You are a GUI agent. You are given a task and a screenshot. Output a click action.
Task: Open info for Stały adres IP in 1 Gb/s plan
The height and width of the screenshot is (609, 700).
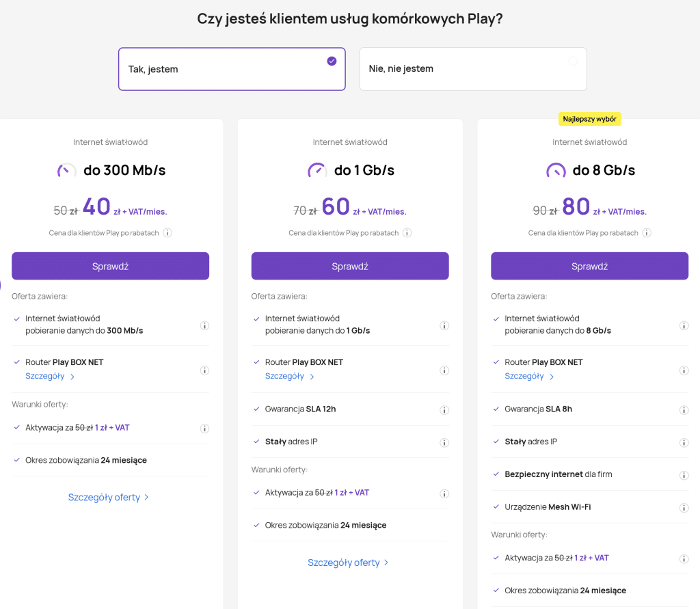pyautogui.click(x=444, y=442)
